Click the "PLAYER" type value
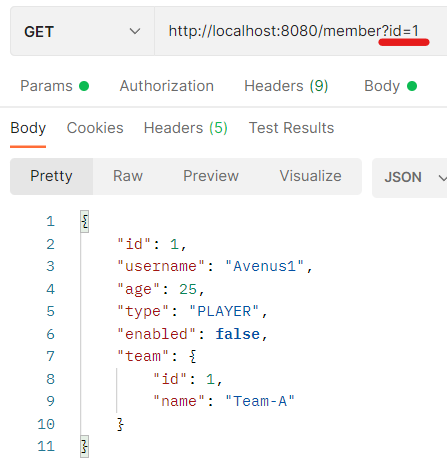The image size is (447, 467). tap(224, 311)
